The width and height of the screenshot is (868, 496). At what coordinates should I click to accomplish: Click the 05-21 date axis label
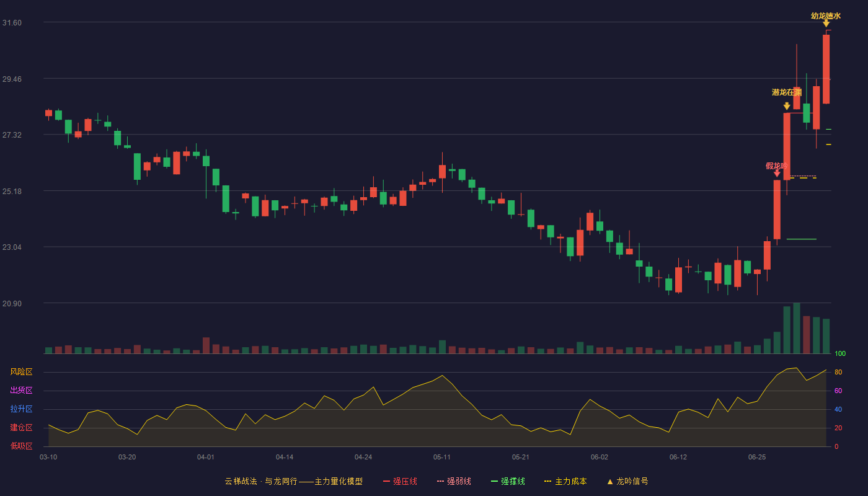(x=521, y=457)
